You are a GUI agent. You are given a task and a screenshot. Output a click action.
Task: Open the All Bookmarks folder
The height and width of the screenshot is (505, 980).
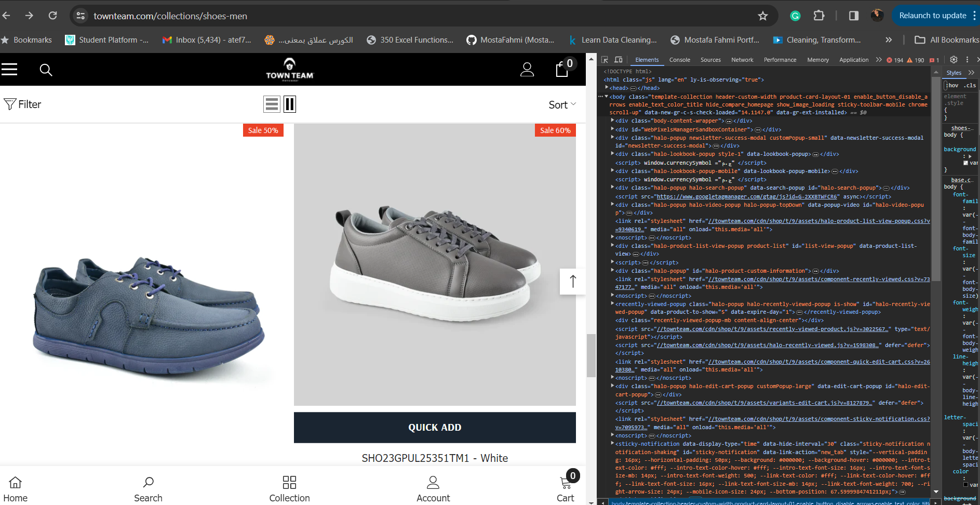947,40
